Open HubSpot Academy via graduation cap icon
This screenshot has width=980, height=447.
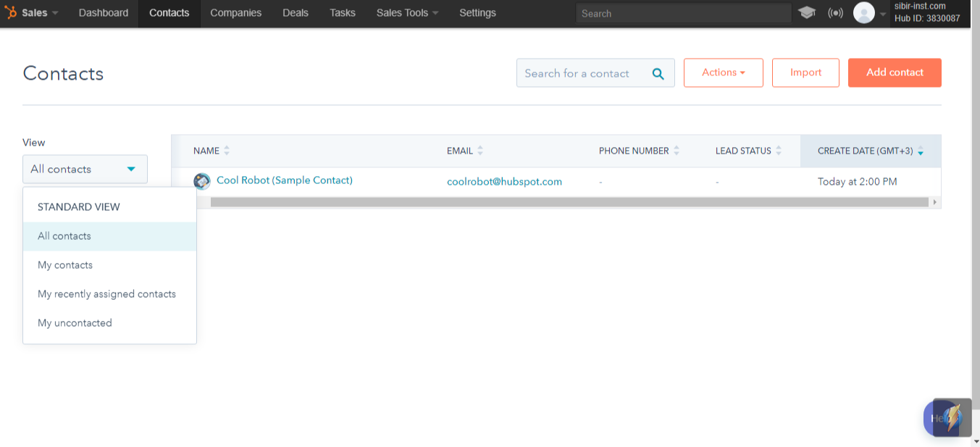point(806,12)
